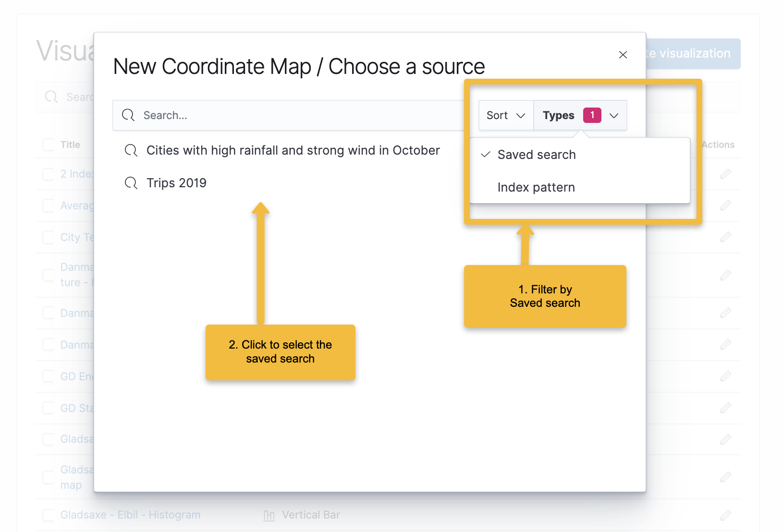Focus the Search... field in the modal
Viewport: 783px width, 532px height.
[288, 115]
